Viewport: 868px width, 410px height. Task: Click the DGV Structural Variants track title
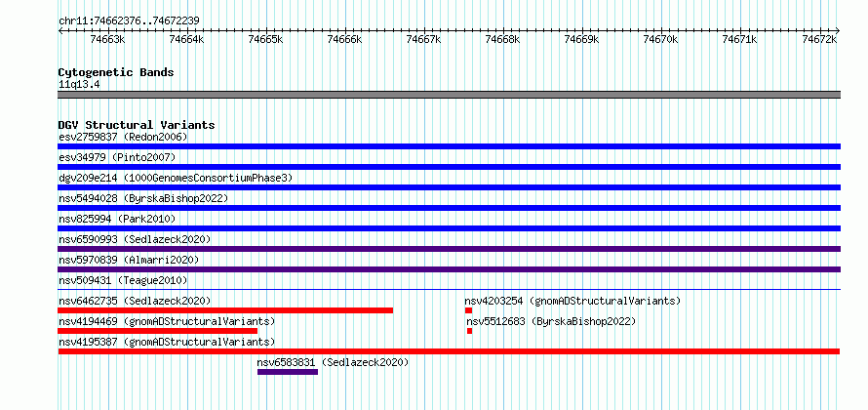point(137,125)
